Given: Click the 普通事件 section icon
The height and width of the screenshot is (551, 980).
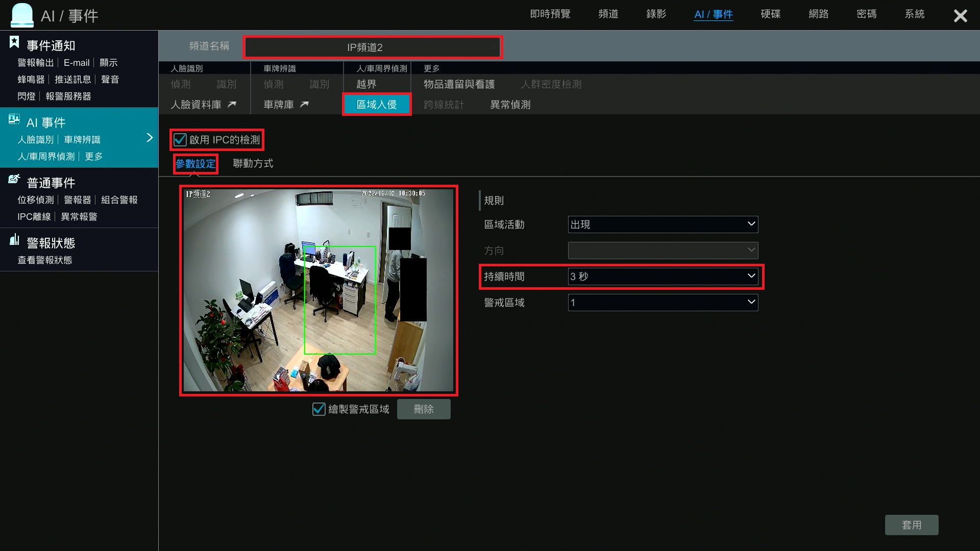Looking at the screenshot, I should (14, 179).
